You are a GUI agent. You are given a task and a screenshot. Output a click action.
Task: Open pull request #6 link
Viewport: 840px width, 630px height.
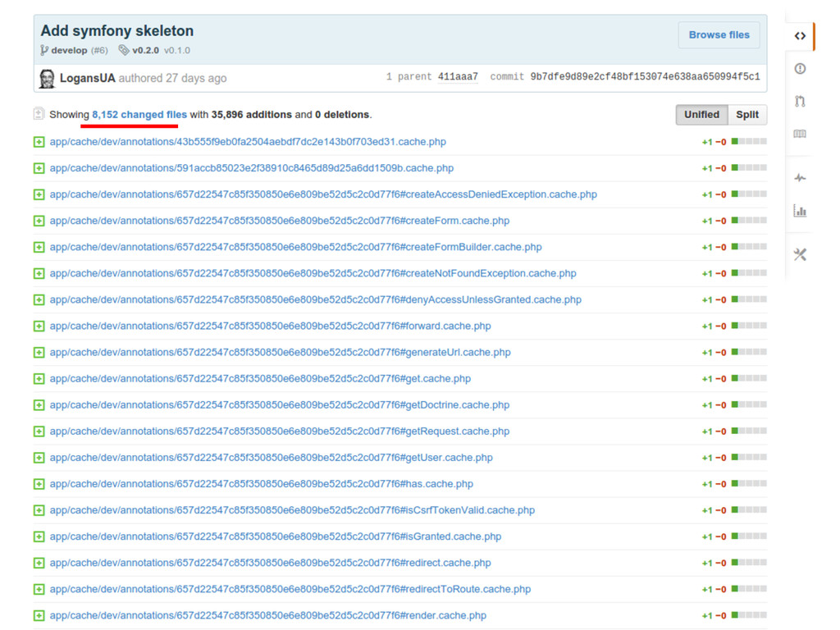pos(99,50)
